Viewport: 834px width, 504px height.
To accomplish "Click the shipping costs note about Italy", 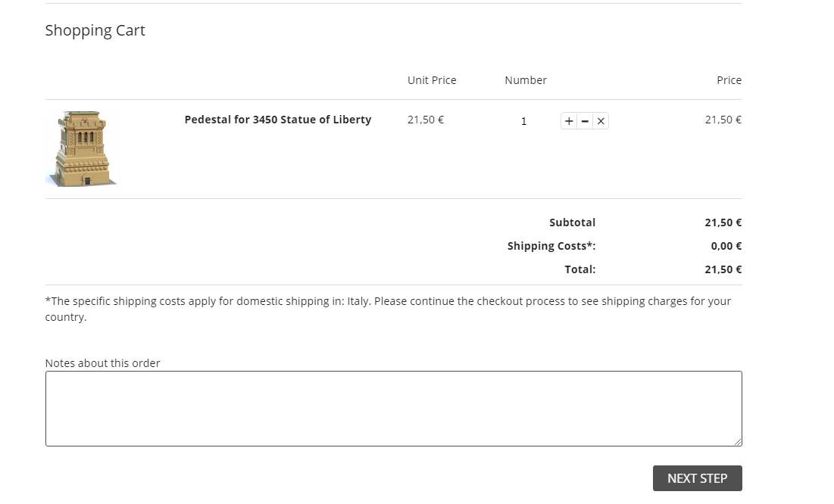I will click(388, 309).
